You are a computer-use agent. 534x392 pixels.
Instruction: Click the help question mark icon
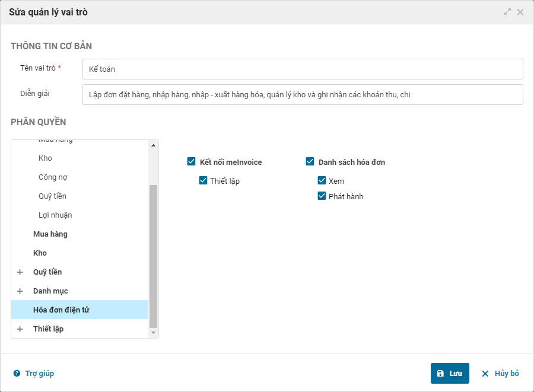point(17,374)
